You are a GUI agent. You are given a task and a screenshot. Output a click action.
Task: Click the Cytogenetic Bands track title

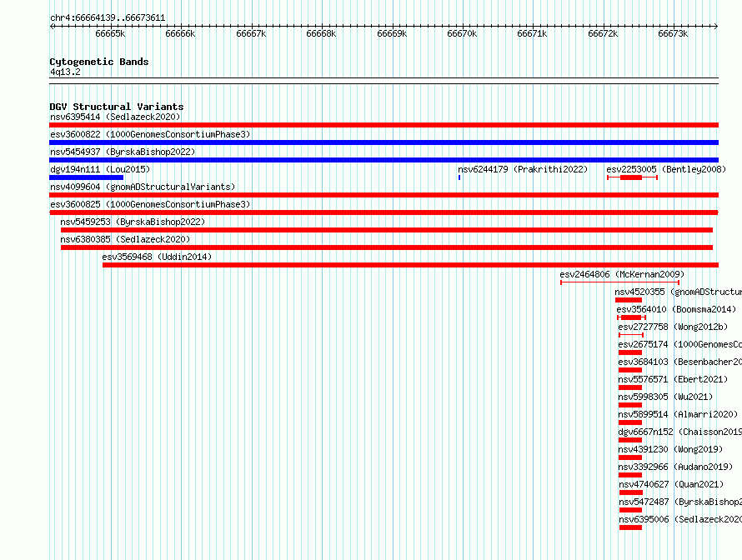(x=99, y=62)
